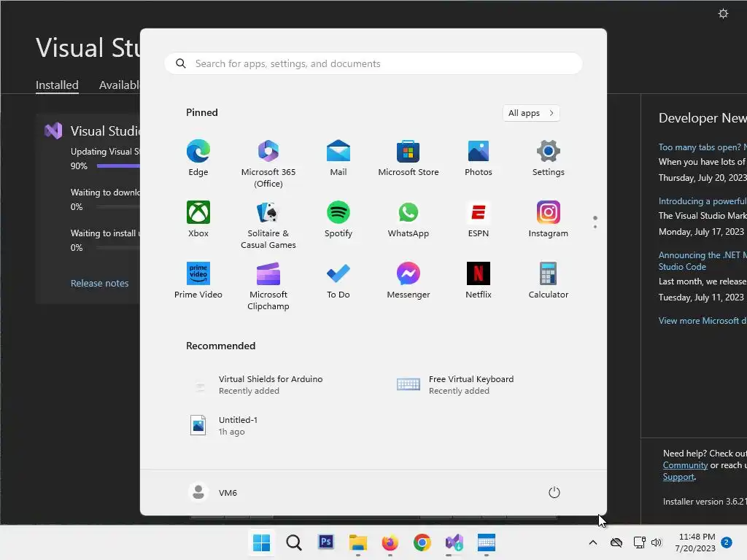Image resolution: width=747 pixels, height=560 pixels.
Task: Select Installed tab in Visual Studio Installer
Action: pos(57,85)
